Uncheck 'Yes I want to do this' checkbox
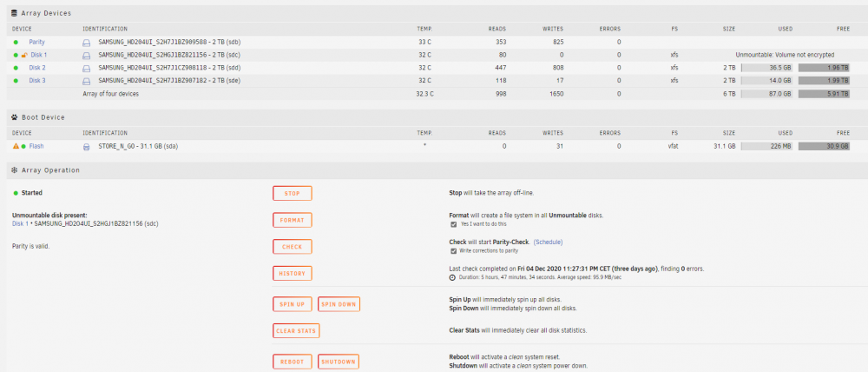 (454, 224)
